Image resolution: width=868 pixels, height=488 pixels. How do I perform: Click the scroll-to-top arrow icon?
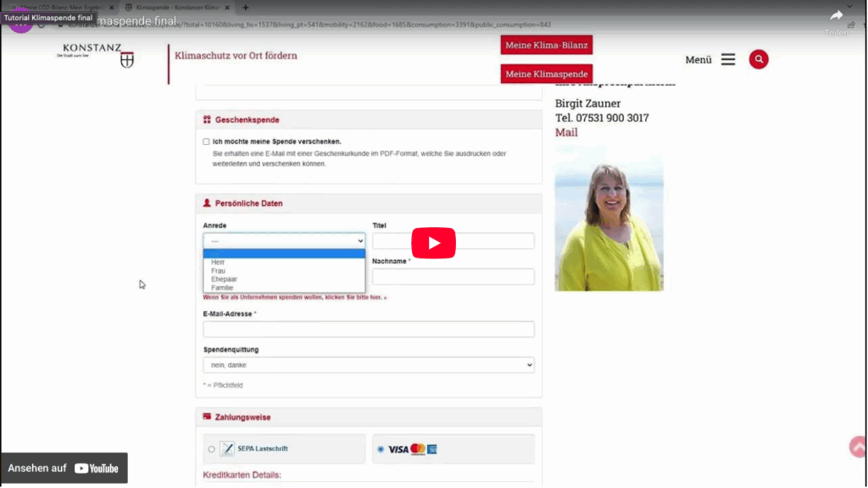click(x=858, y=447)
